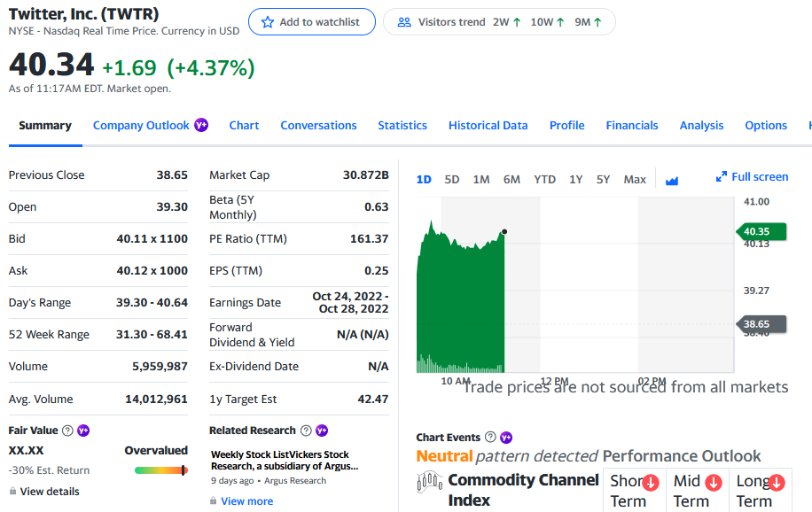Viewport: 812px width, 512px height.
Task: Click the Avg. Volume value 14,012,961
Action: coord(156,400)
